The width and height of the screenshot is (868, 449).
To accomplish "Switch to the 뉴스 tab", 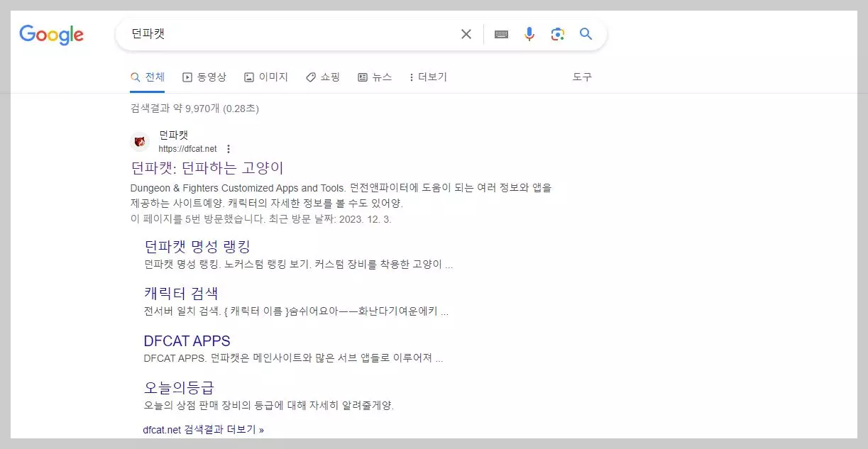I will point(375,77).
